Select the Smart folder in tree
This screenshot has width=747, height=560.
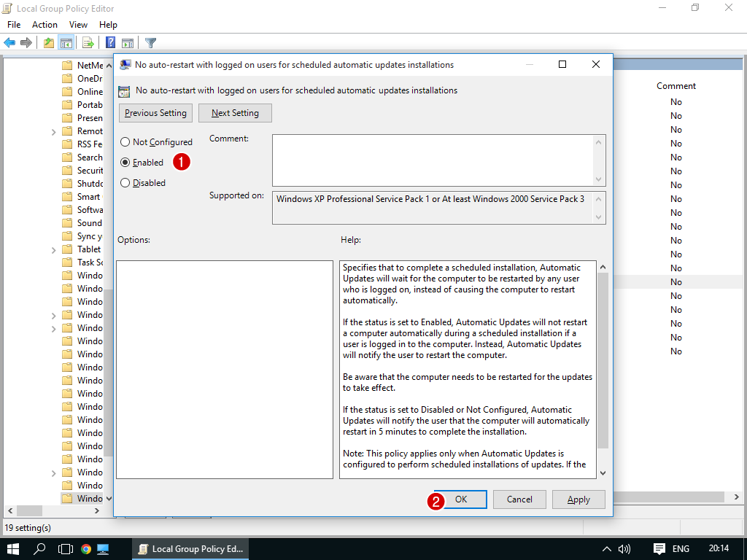pyautogui.click(x=83, y=197)
